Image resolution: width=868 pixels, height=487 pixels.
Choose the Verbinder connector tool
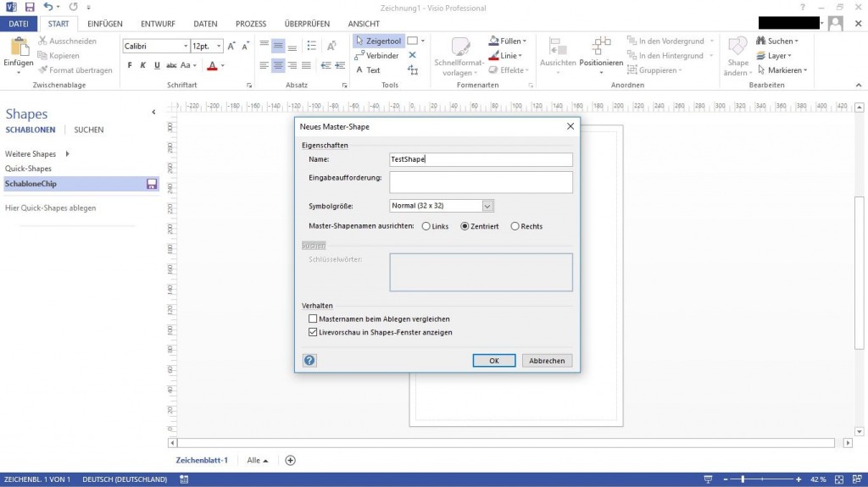coord(378,56)
